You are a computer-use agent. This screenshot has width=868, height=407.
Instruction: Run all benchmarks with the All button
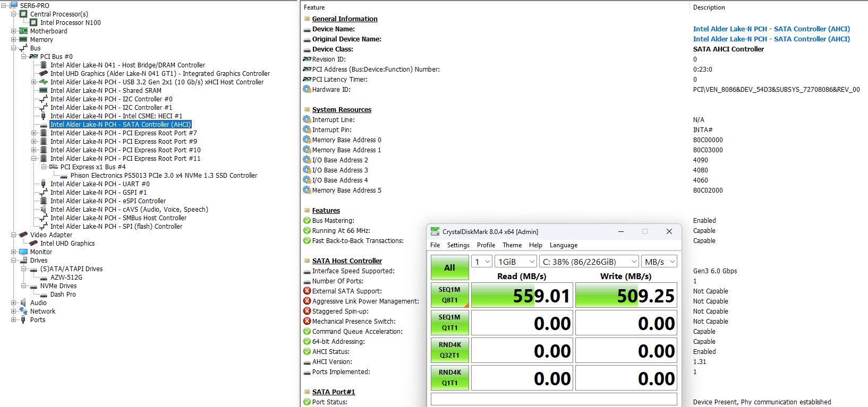[449, 267]
